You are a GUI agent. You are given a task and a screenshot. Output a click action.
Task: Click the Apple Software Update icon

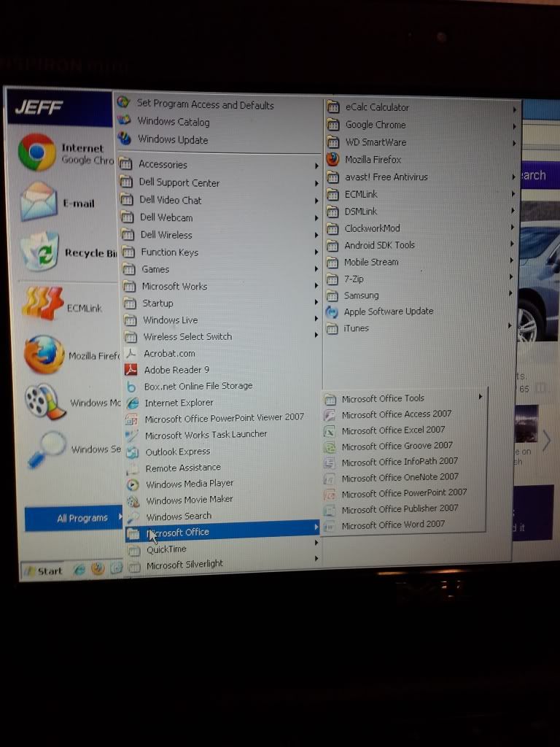pos(332,312)
